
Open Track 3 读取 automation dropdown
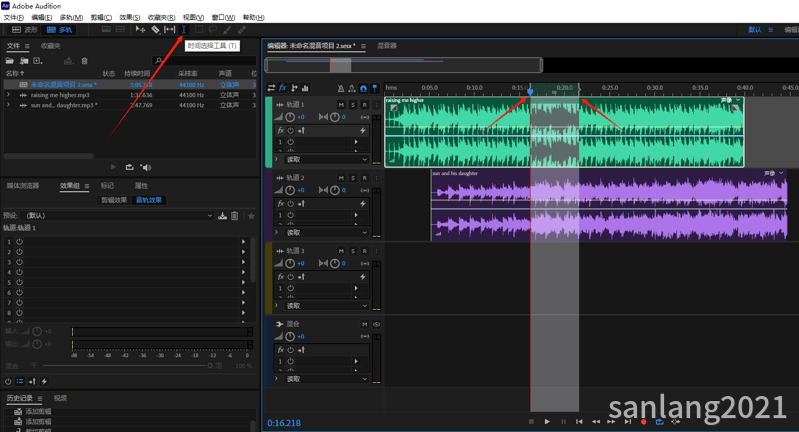[327, 306]
